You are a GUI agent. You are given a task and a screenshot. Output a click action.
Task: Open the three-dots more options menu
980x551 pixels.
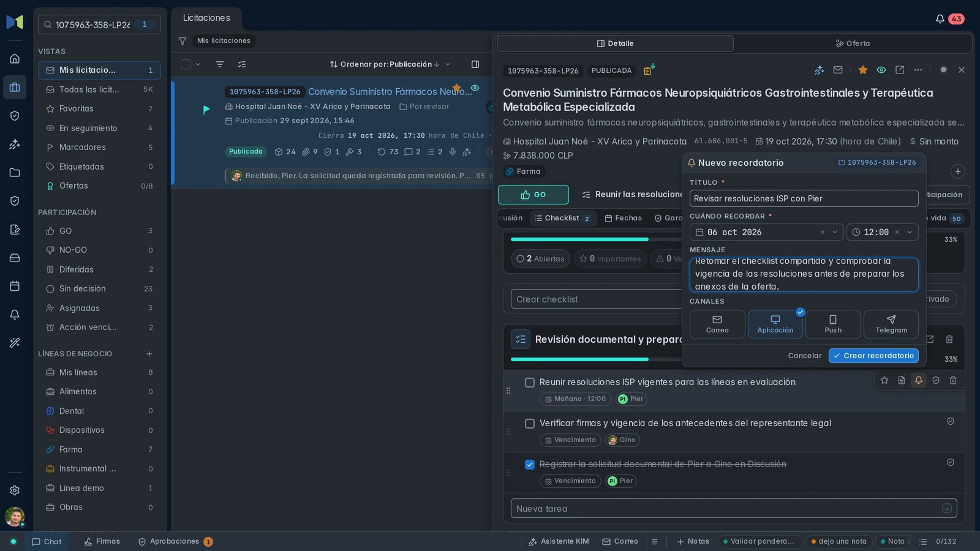[x=918, y=70]
